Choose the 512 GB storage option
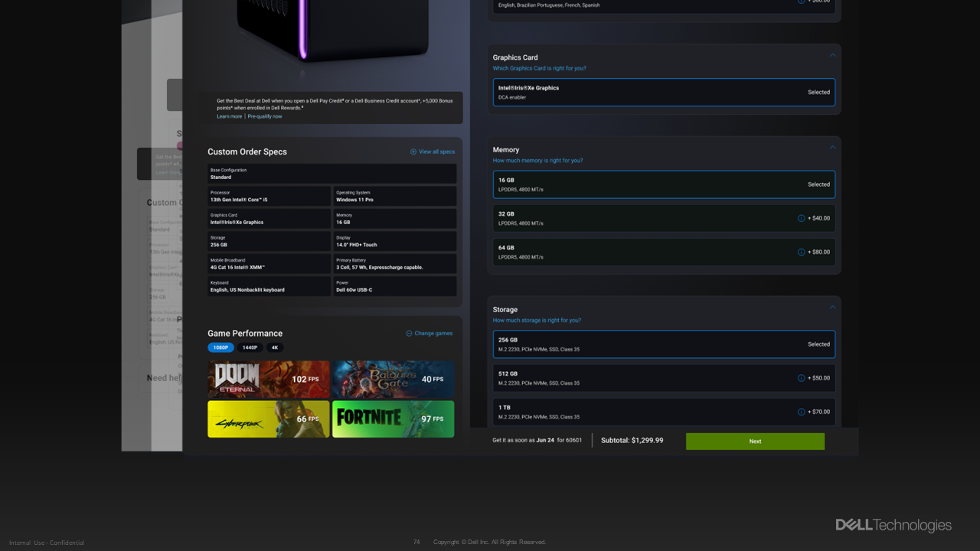The image size is (980, 551). click(664, 378)
